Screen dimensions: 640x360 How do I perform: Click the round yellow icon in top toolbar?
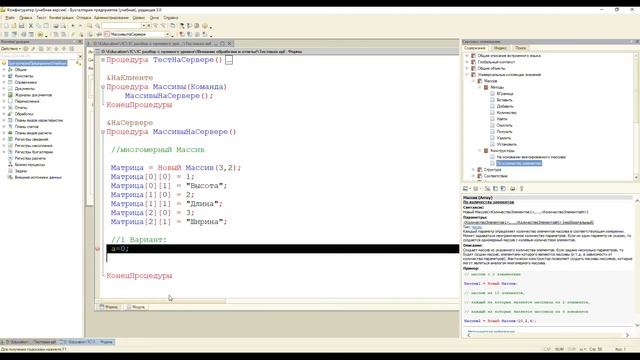click(x=205, y=26)
